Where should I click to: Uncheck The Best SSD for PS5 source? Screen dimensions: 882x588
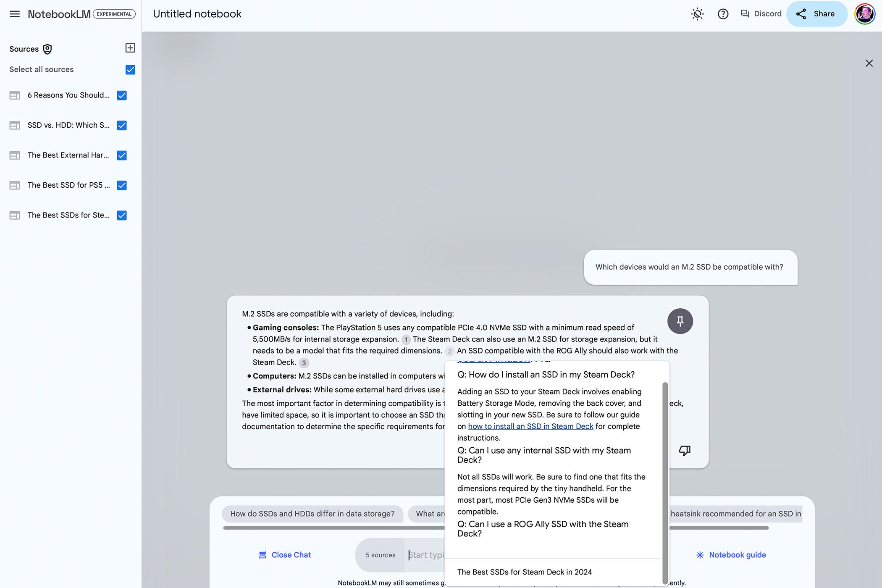coord(121,185)
